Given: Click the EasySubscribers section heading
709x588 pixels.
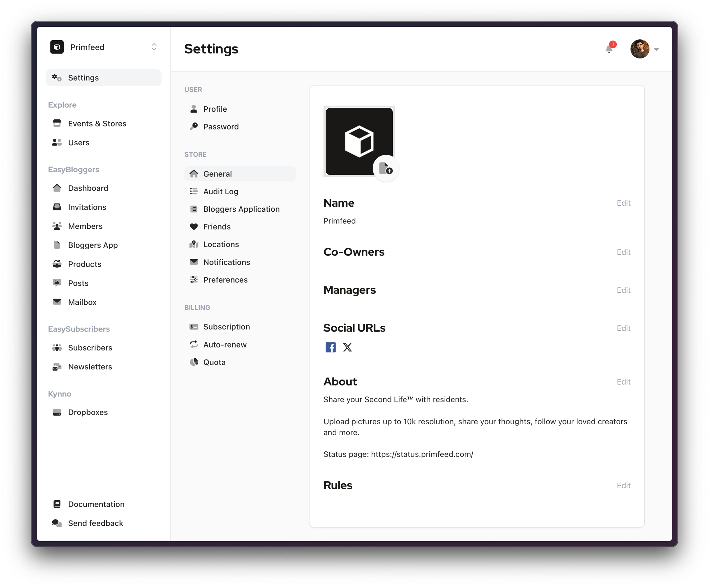Looking at the screenshot, I should point(79,329).
